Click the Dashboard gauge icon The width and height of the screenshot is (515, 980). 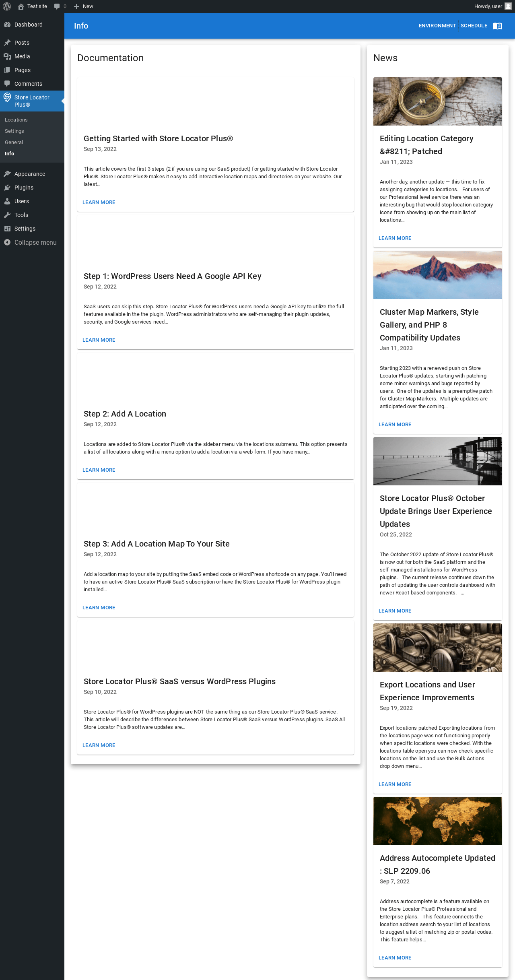click(x=7, y=25)
